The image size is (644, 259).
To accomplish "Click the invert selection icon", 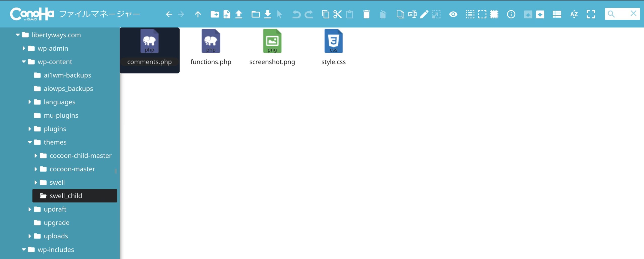I will [x=494, y=14].
